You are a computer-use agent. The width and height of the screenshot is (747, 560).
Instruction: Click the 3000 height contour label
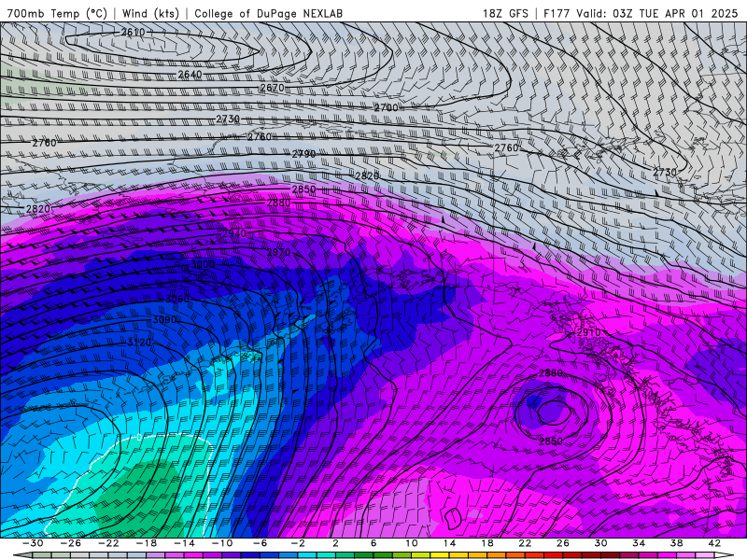(x=203, y=264)
